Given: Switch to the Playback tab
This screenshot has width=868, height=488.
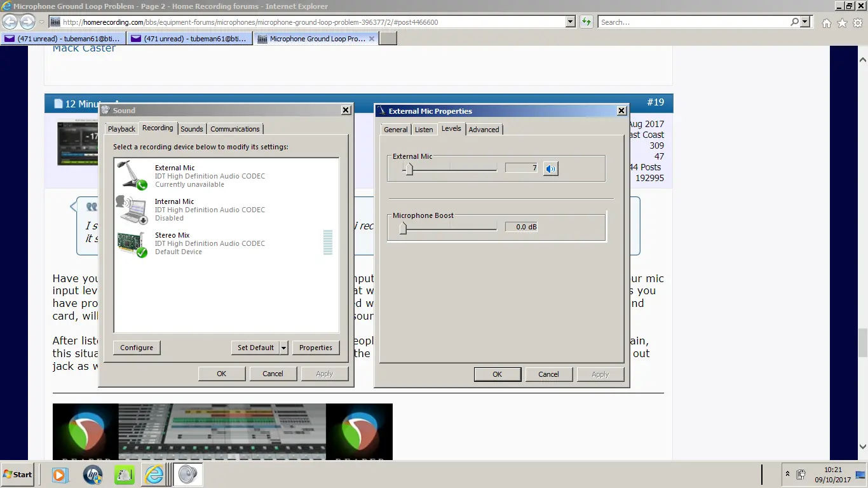Looking at the screenshot, I should tap(121, 129).
